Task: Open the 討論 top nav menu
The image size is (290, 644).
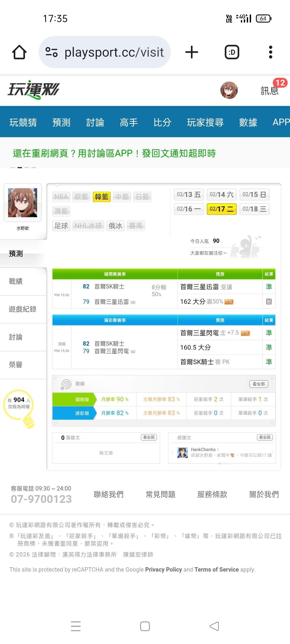Action: click(95, 122)
